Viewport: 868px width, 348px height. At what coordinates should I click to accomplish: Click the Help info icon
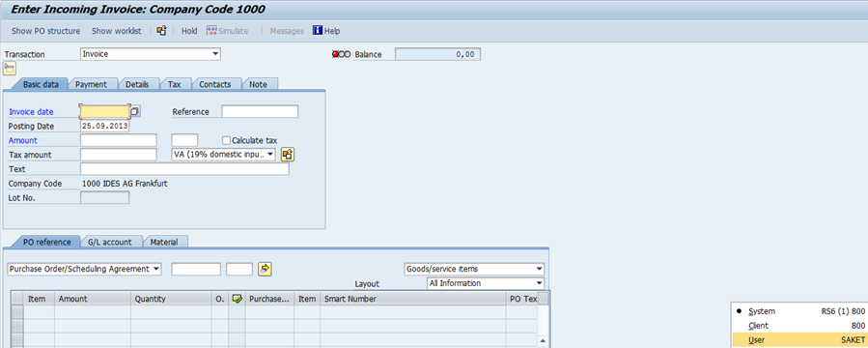[x=318, y=31]
